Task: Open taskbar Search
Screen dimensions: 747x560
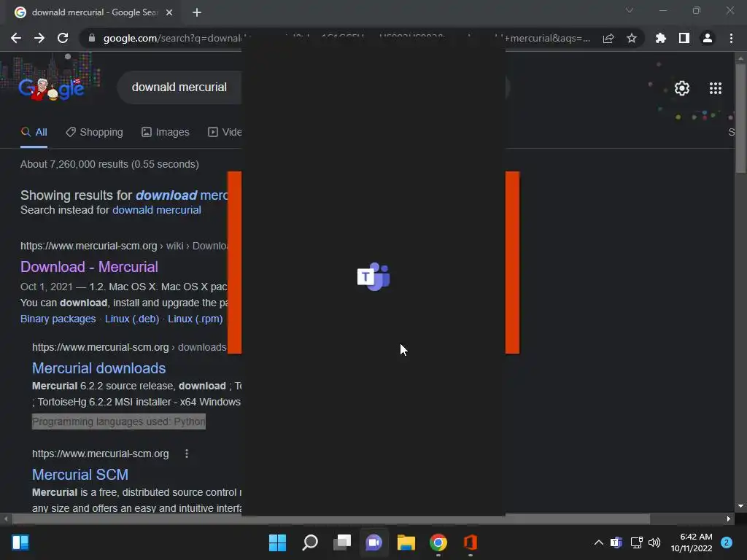Action: [309, 542]
